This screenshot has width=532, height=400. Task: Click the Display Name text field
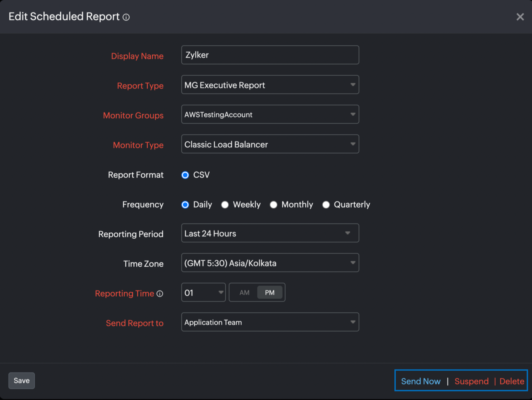(x=270, y=55)
